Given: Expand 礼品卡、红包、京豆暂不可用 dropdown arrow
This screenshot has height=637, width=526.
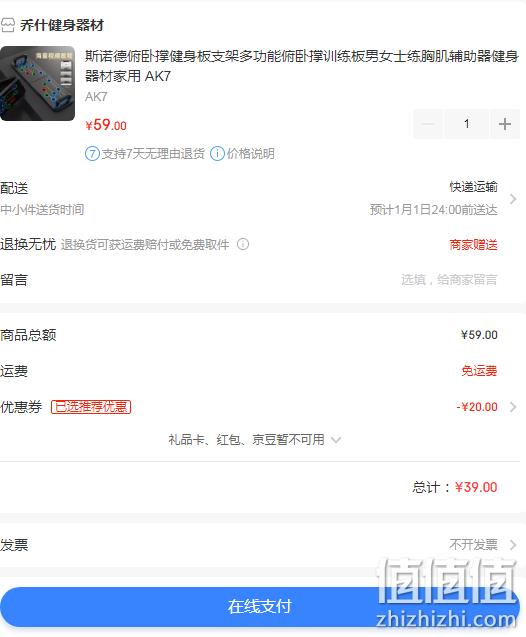Looking at the screenshot, I should (336, 440).
